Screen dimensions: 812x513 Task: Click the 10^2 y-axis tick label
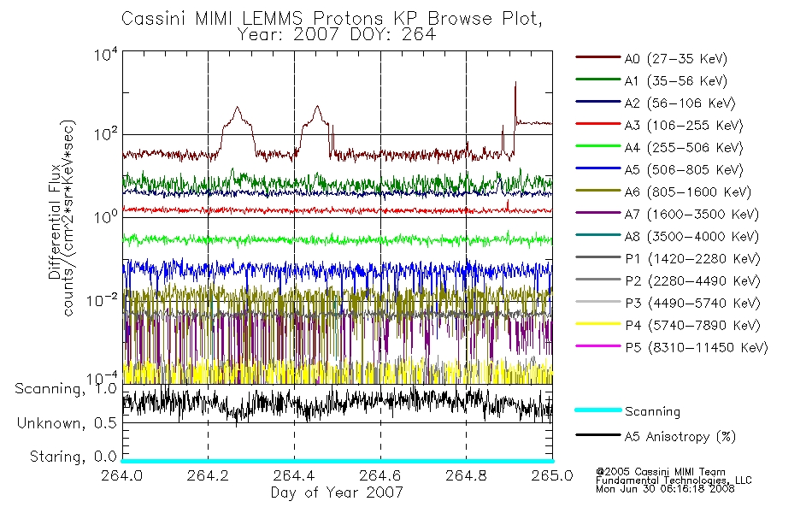click(106, 135)
